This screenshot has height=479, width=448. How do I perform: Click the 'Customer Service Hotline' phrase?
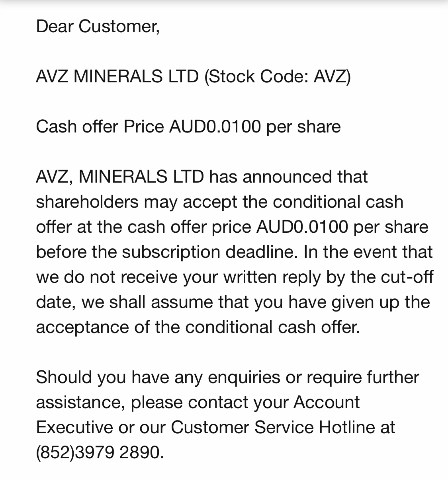click(x=273, y=427)
